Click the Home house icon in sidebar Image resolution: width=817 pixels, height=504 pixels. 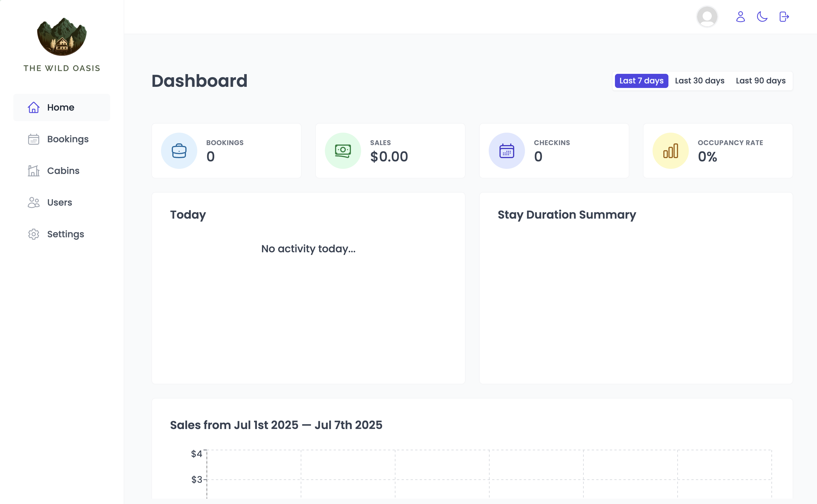[34, 107]
